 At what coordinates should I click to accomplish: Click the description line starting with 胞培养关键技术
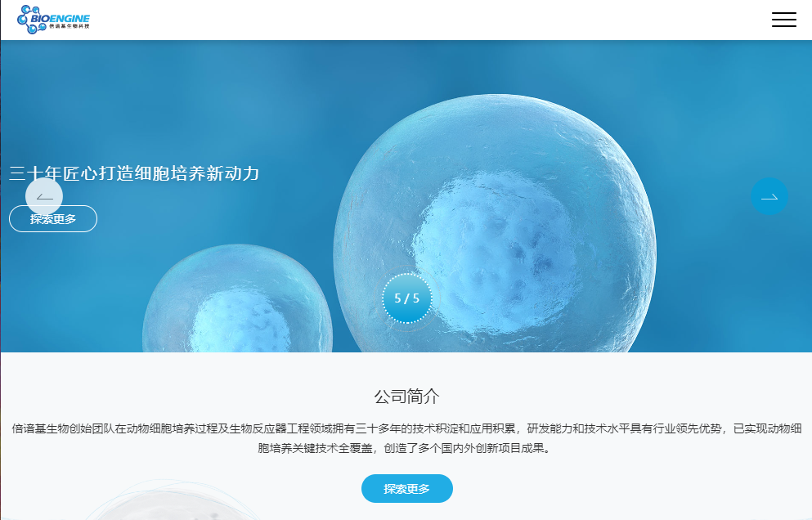(x=406, y=448)
